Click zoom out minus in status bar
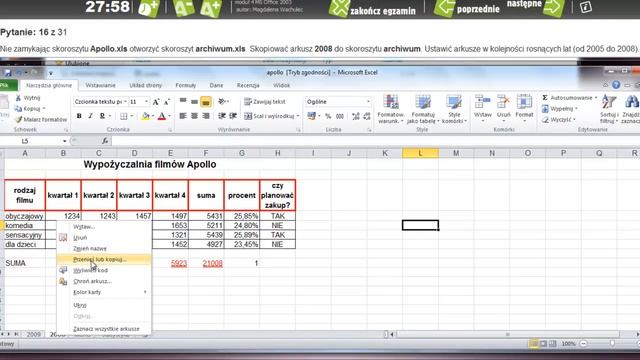Viewport: 640px width, 360px height. click(583, 344)
